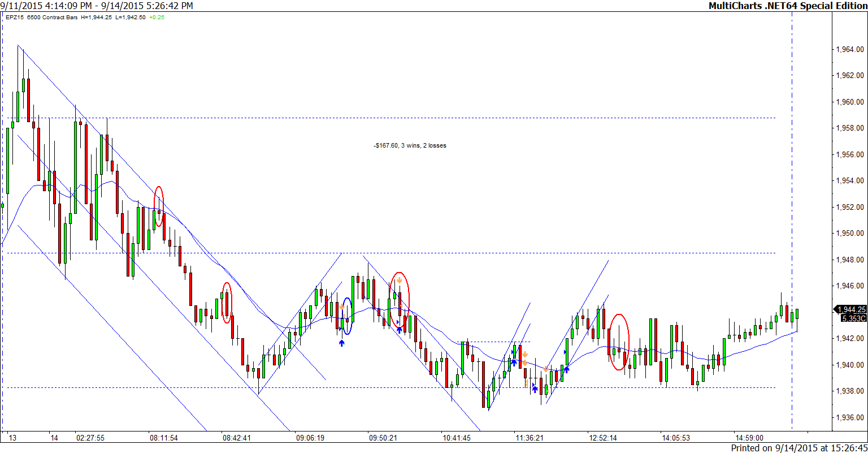Click the '-$167.60, 3 wins, 2 losses' text
The image size is (868, 453).
(x=410, y=145)
